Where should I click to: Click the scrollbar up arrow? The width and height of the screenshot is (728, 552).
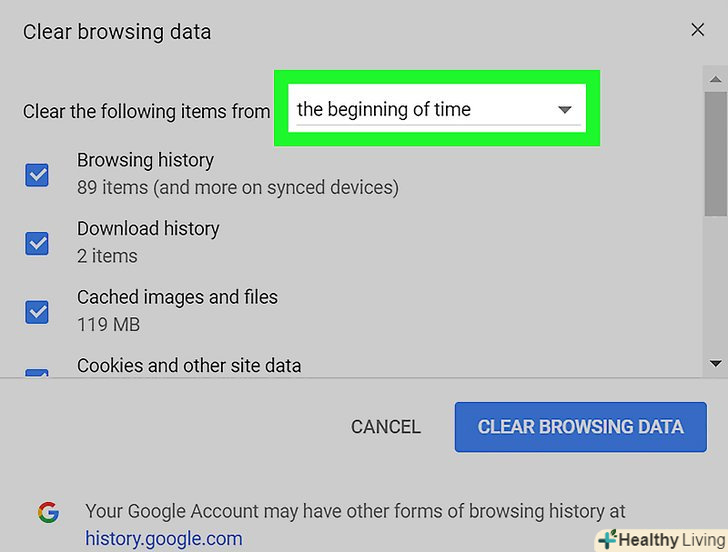[x=715, y=78]
